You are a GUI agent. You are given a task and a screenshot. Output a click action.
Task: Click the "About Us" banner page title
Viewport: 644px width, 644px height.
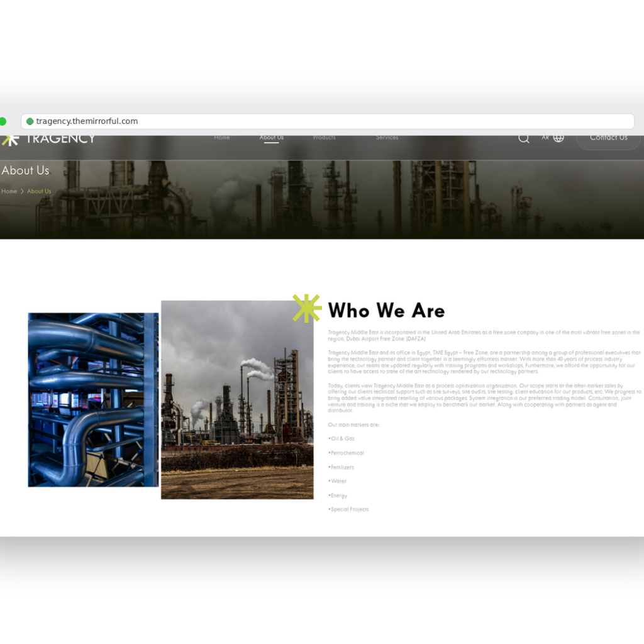(25, 170)
